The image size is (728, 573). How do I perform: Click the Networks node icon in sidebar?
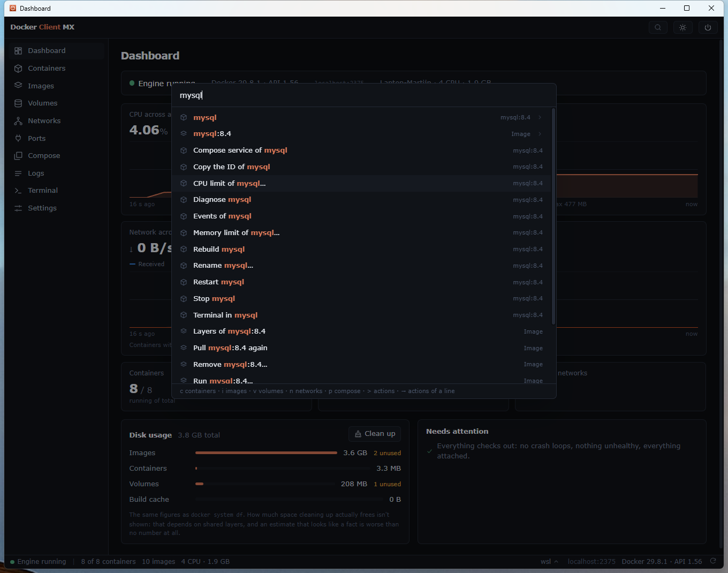(x=18, y=121)
